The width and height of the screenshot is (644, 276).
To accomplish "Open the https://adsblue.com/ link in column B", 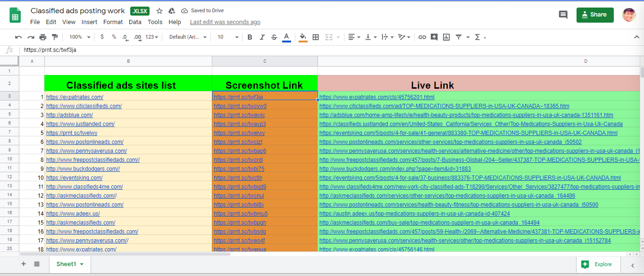I will 69,115.
